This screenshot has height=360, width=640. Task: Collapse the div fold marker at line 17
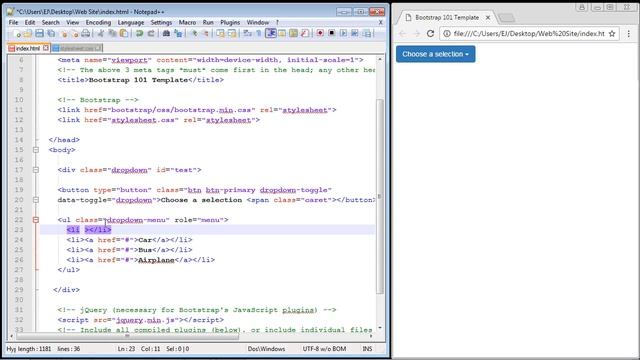pos(36,170)
